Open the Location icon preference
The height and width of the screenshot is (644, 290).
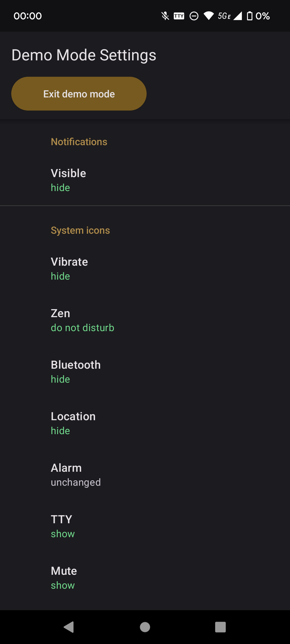click(x=145, y=423)
